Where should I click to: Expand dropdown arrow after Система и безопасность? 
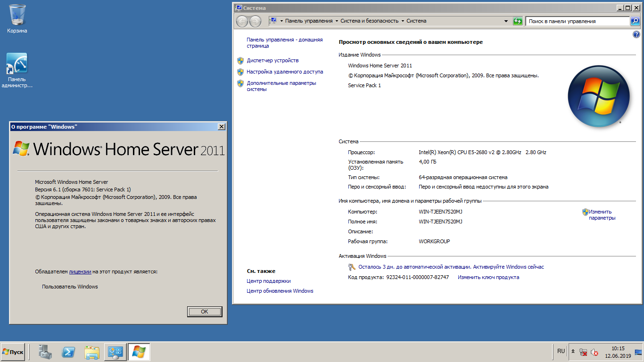point(403,21)
